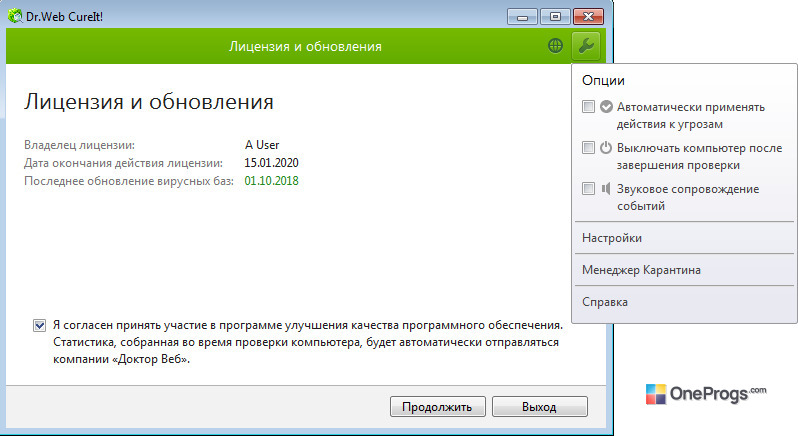Viewport: 798px width, 436px height.
Task: Click the license owner value A User
Action: click(x=262, y=145)
